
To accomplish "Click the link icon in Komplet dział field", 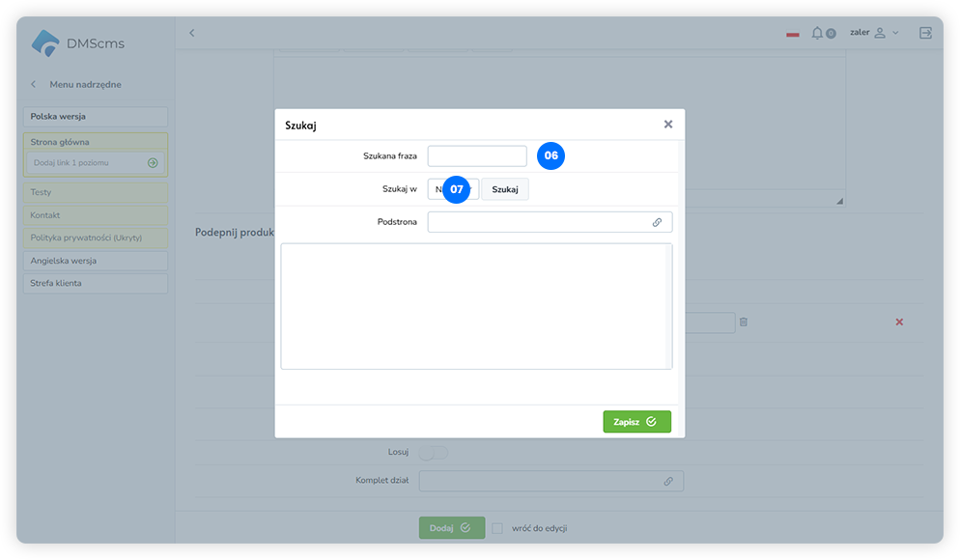I will coord(668,481).
